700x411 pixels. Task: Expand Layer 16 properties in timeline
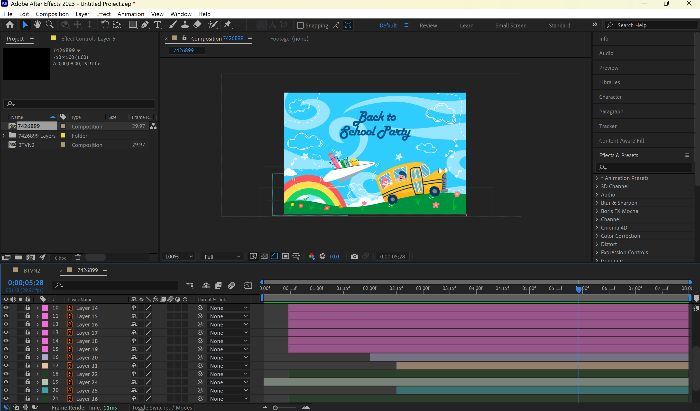click(x=38, y=324)
